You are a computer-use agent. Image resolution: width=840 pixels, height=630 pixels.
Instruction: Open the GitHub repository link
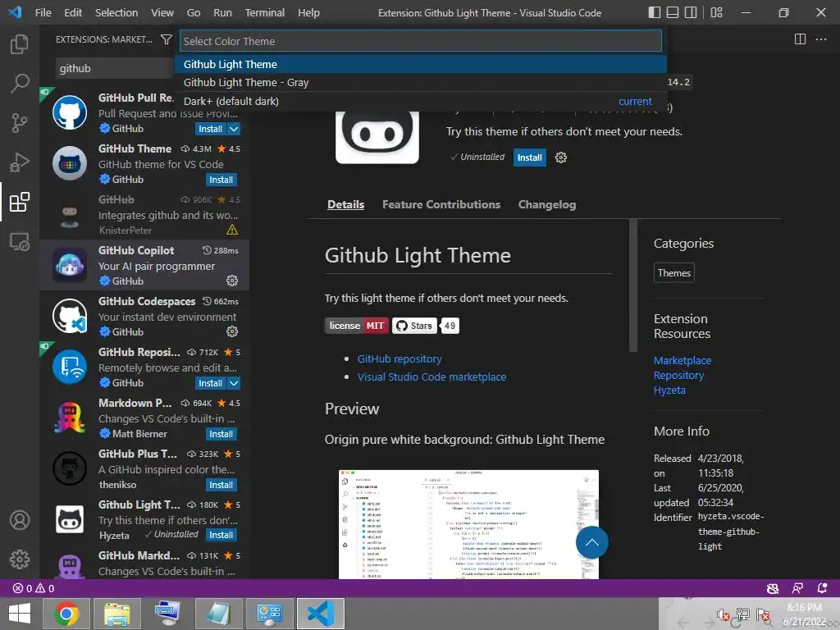tap(399, 359)
